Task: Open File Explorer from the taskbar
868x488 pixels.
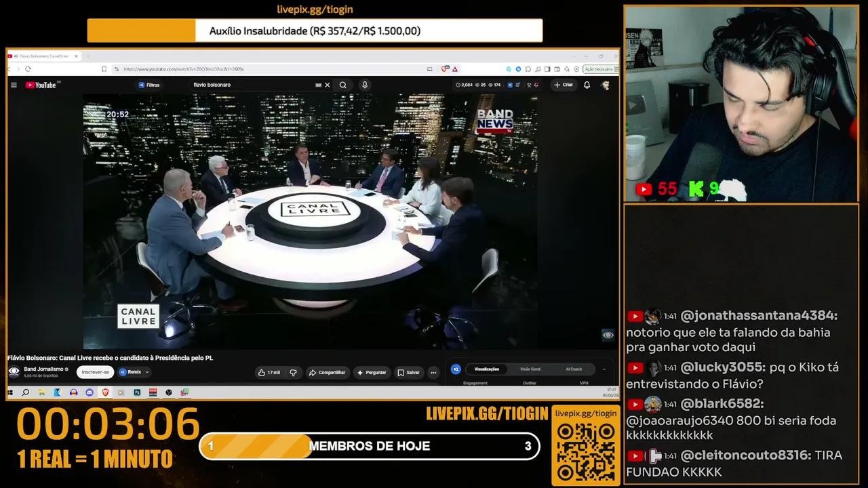Action: [x=41, y=392]
